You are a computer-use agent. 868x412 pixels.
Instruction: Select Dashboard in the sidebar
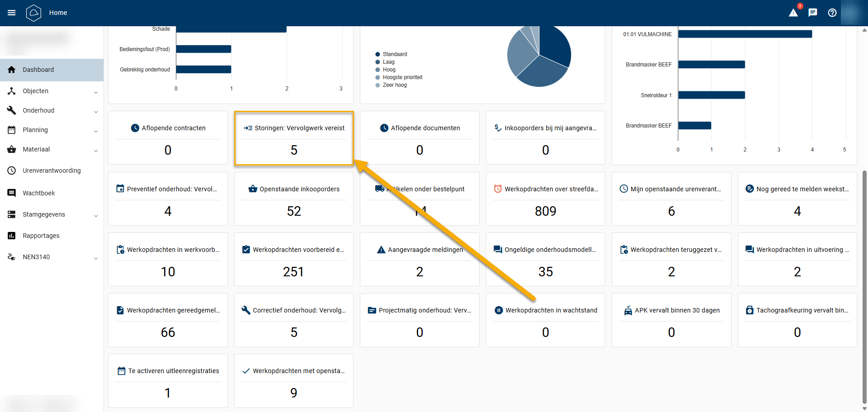tap(38, 70)
